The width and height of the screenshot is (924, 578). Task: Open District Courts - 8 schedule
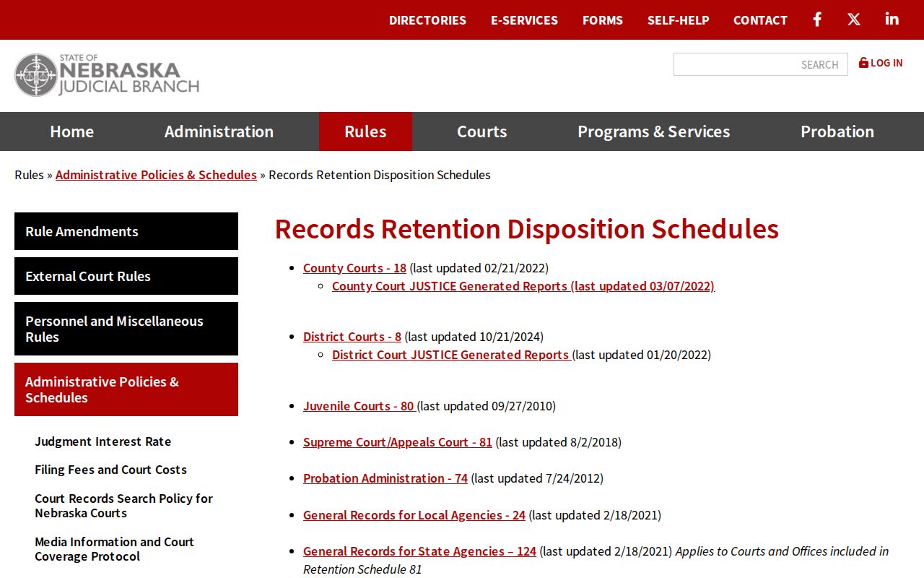(x=352, y=337)
